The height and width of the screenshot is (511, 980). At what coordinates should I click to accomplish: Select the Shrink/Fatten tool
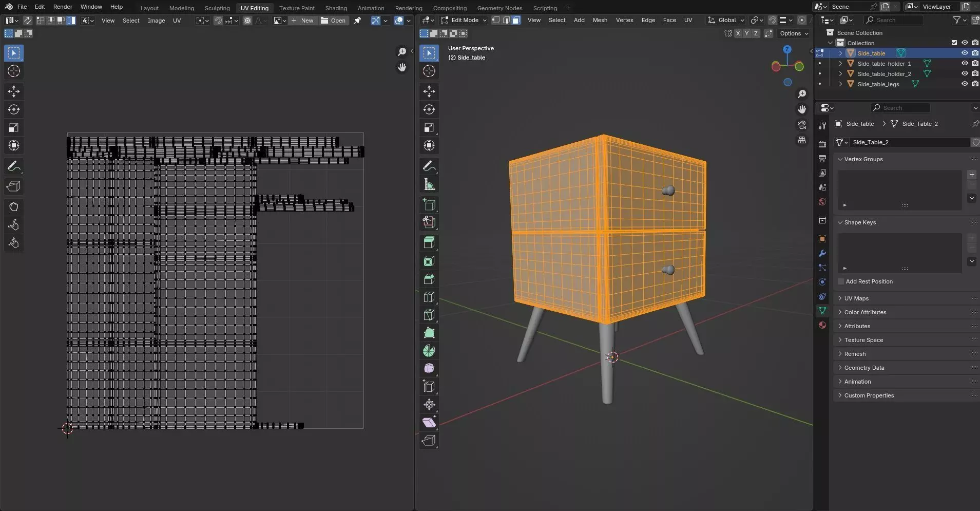coord(429,405)
